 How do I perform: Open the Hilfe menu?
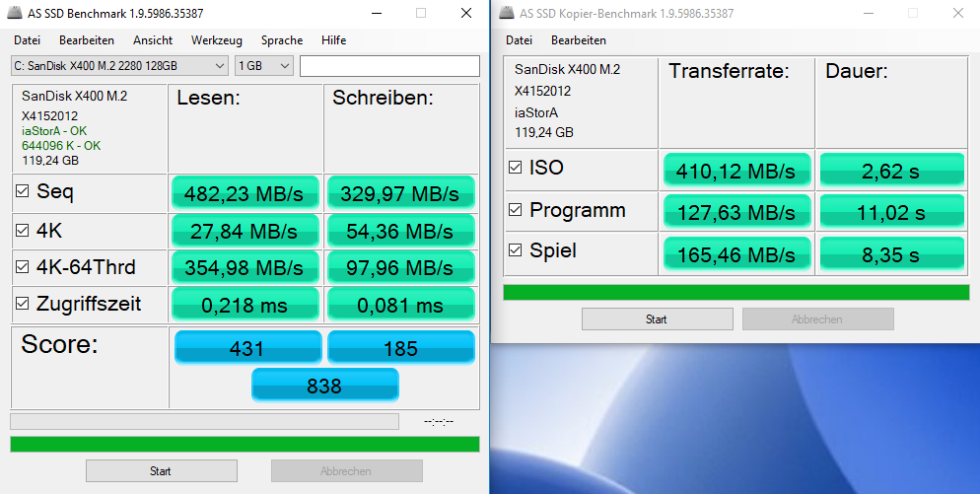coord(334,40)
